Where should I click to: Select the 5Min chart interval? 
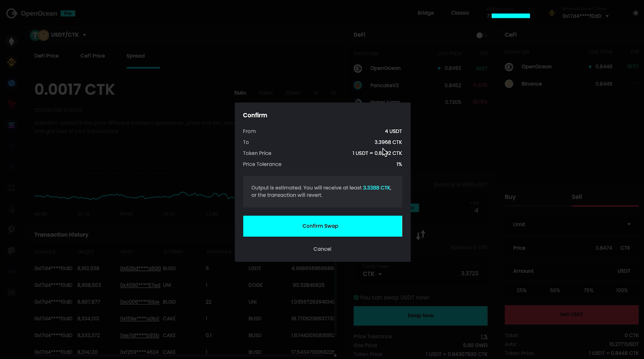pos(240,93)
